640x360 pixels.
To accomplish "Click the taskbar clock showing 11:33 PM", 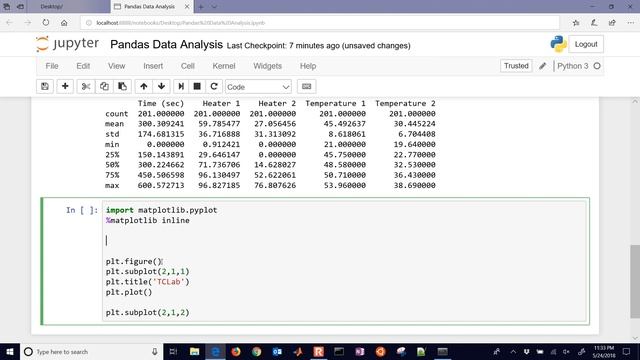I will pyautogui.click(x=604, y=351).
